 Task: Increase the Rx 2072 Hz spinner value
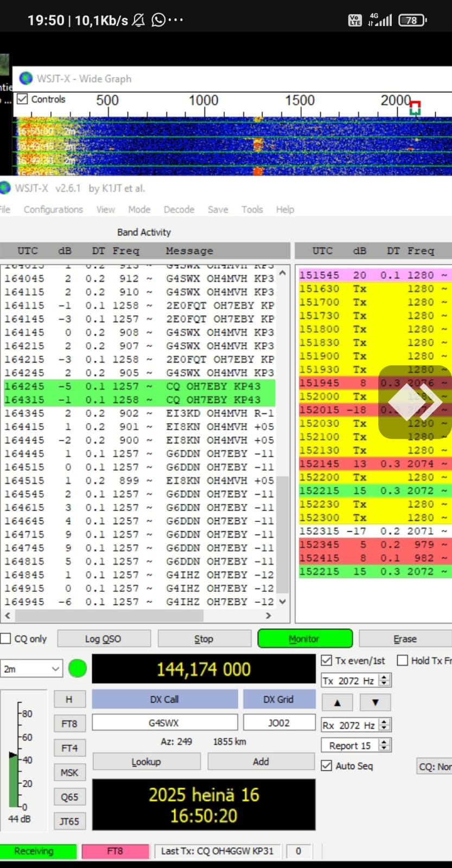click(384, 722)
